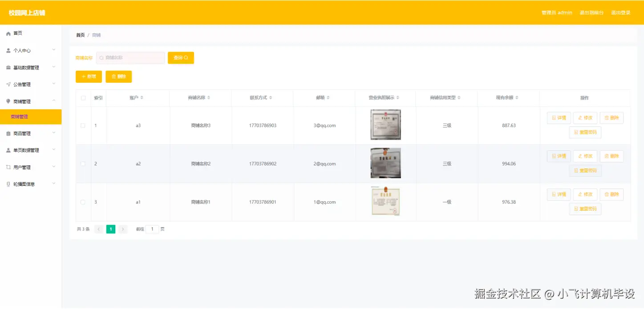Click the person icon beside 个人中心
The height and width of the screenshot is (309, 644).
click(8, 51)
